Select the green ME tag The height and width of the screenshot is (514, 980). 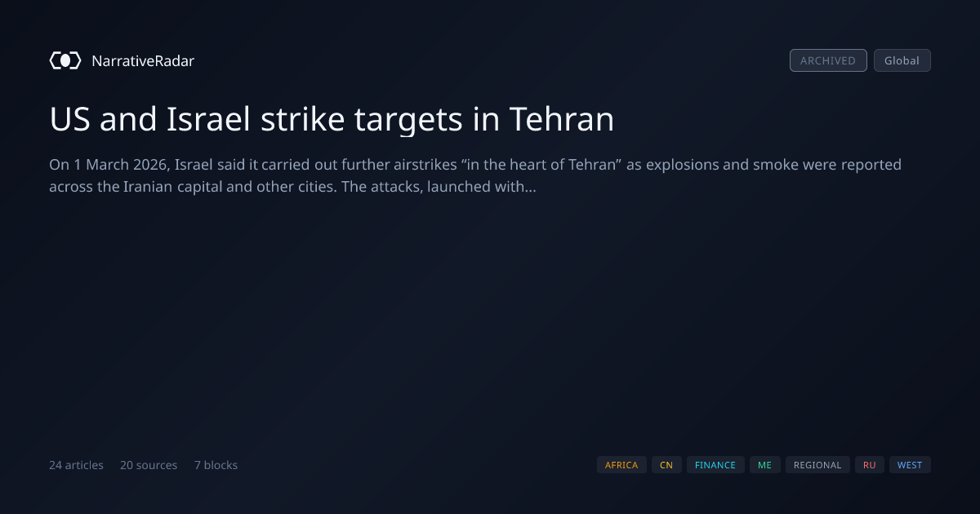tap(764, 465)
